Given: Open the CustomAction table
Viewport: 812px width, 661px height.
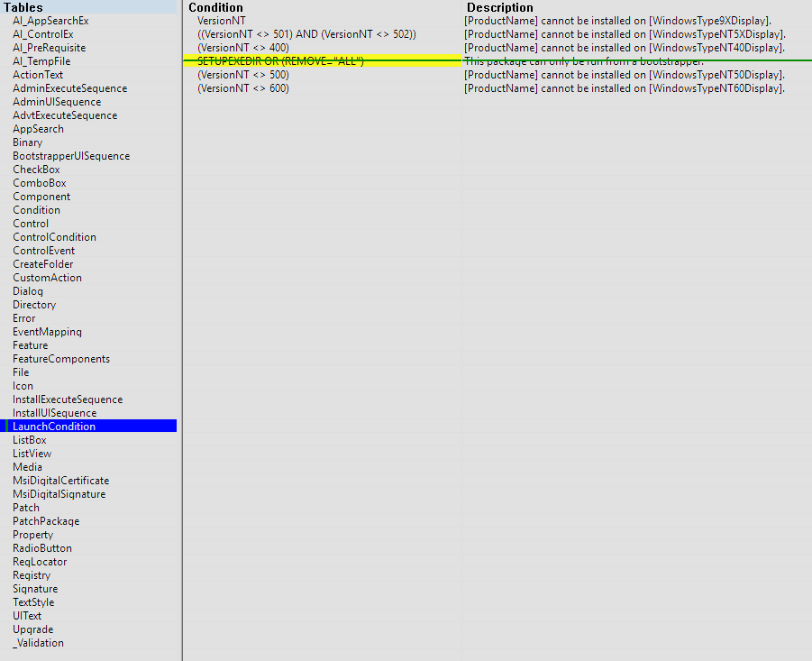Looking at the screenshot, I should 47,278.
